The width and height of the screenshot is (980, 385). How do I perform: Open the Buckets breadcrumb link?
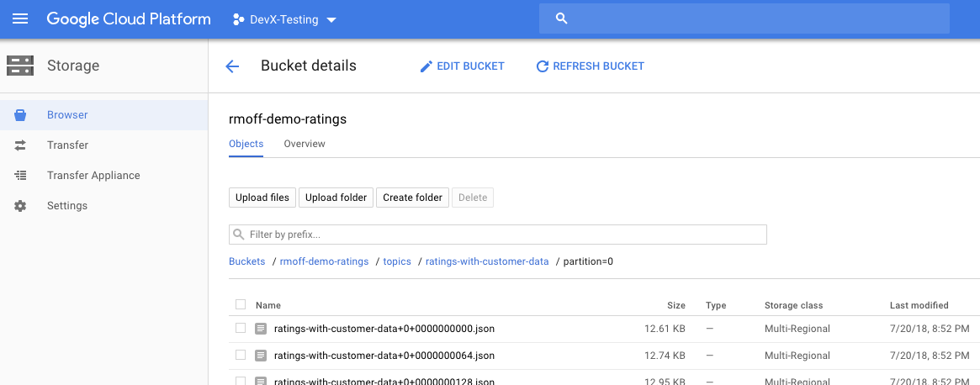[246, 261]
